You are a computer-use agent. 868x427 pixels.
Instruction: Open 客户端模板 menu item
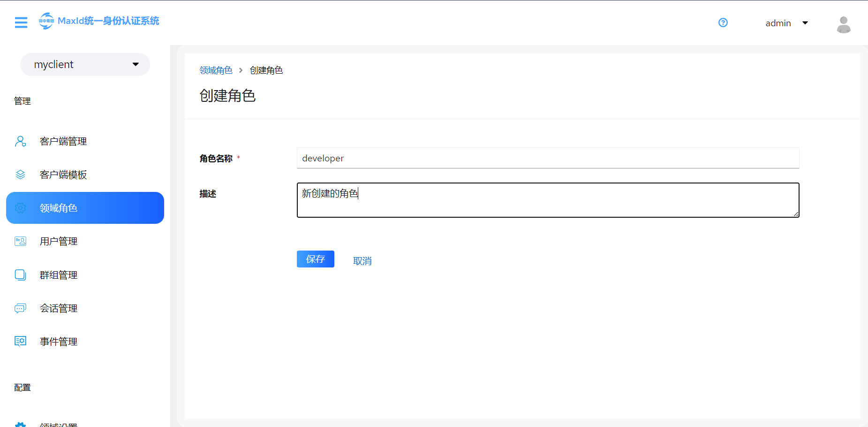click(85, 175)
